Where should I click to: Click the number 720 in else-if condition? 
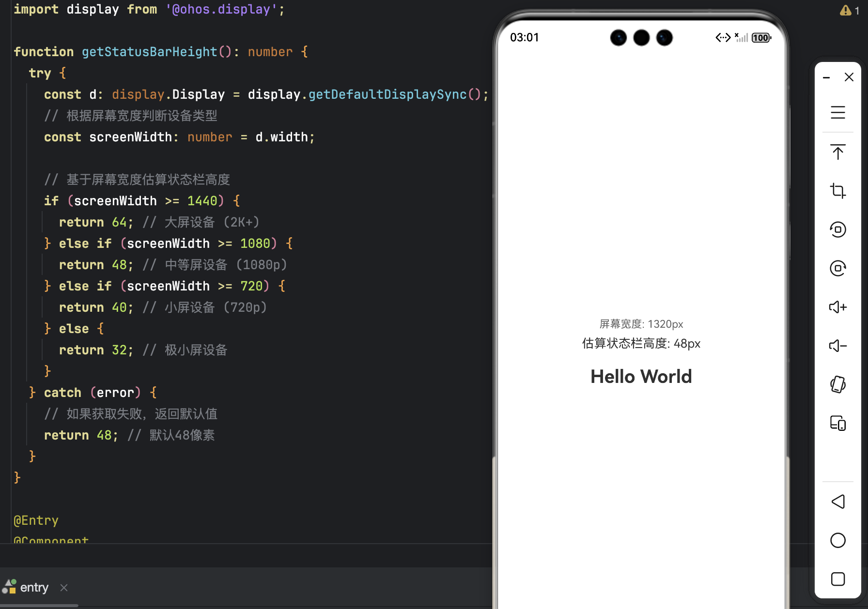pos(251,286)
